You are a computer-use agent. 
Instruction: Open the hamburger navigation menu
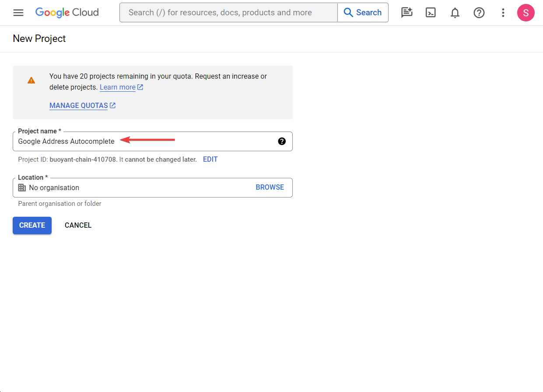click(x=18, y=13)
